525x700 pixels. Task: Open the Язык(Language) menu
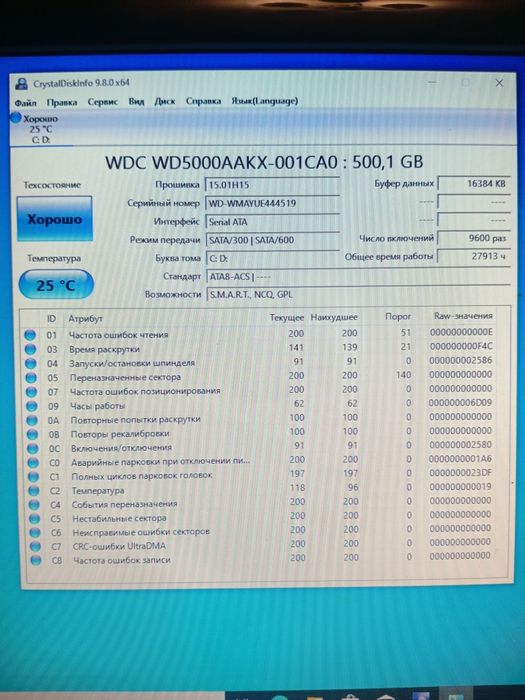click(265, 100)
